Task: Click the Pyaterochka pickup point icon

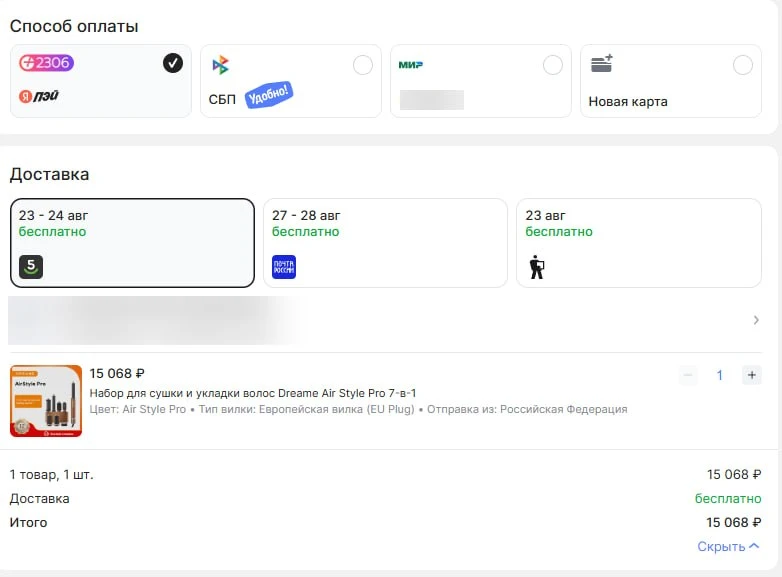Action: [31, 267]
